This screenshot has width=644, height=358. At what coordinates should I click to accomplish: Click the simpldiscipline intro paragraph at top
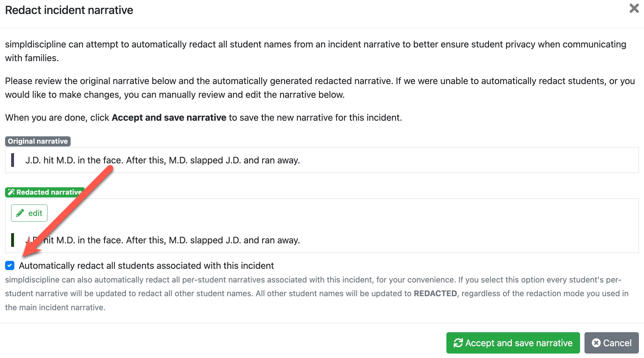click(315, 51)
